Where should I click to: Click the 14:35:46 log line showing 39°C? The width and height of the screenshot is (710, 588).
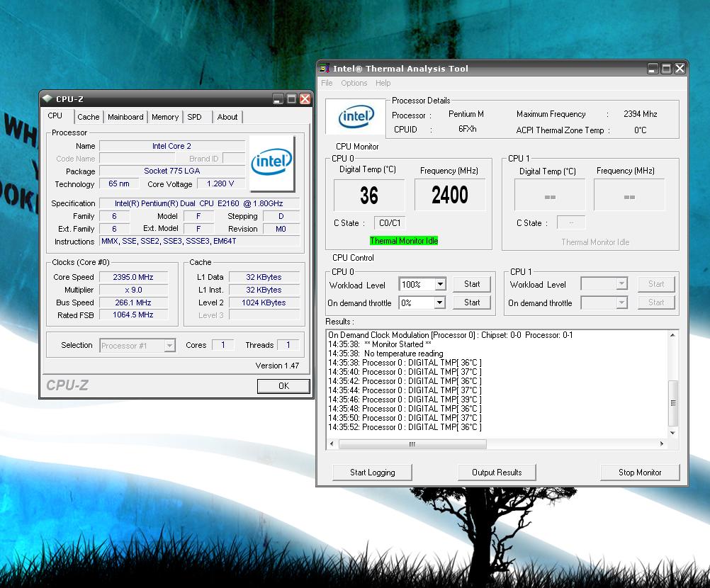405,400
